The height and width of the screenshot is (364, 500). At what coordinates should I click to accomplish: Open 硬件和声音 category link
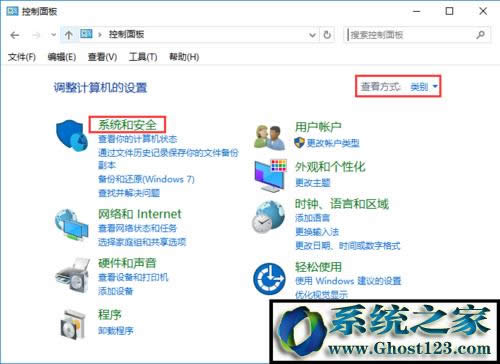tap(127, 263)
